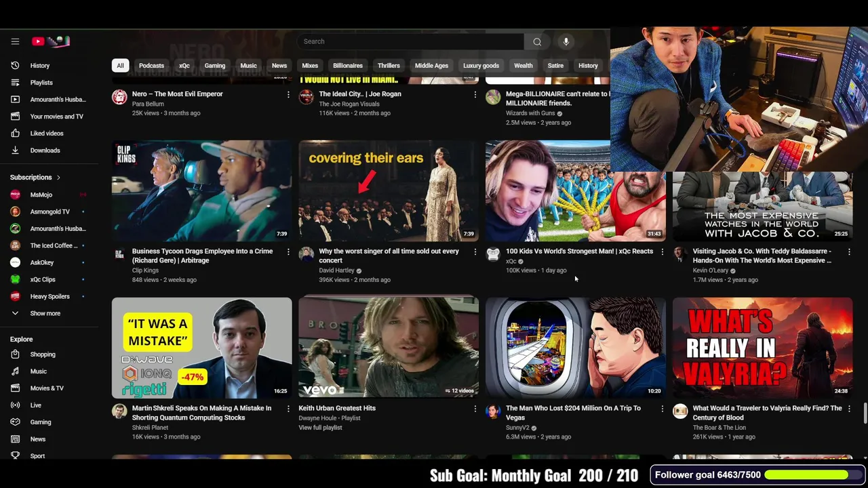Open The Joe Rogan Visuals channel link
The image size is (868, 488).
point(349,104)
